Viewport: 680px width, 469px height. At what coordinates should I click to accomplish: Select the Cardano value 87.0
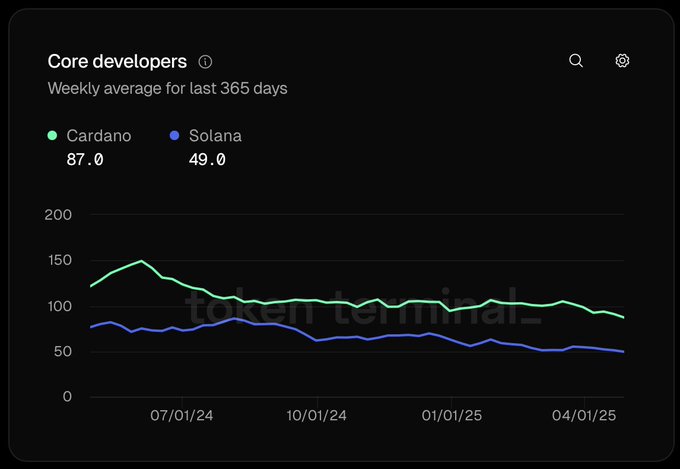pos(84,159)
